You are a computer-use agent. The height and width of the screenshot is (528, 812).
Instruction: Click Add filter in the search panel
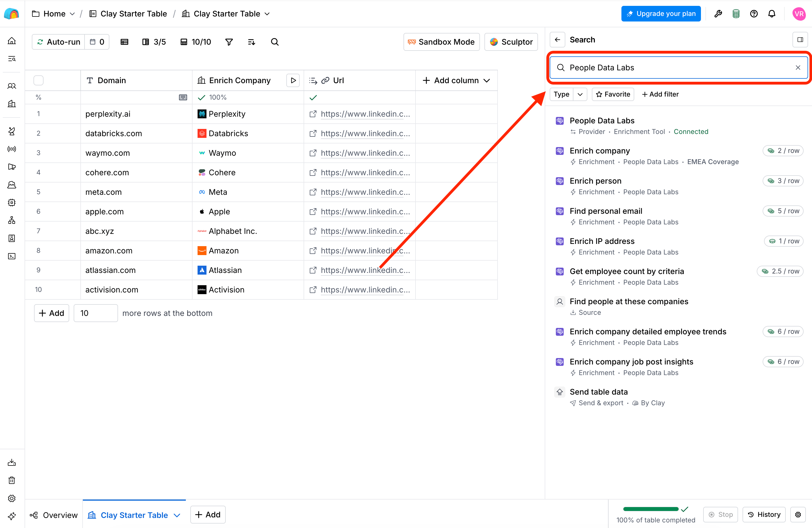(x=660, y=94)
